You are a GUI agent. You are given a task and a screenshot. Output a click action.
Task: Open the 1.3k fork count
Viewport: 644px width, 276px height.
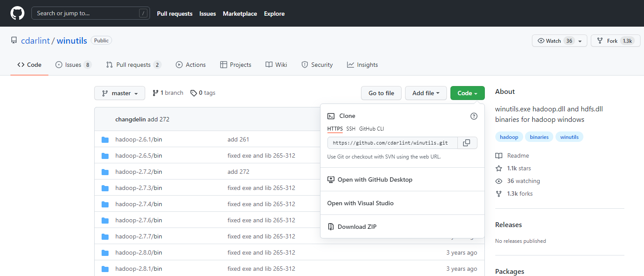click(x=627, y=41)
